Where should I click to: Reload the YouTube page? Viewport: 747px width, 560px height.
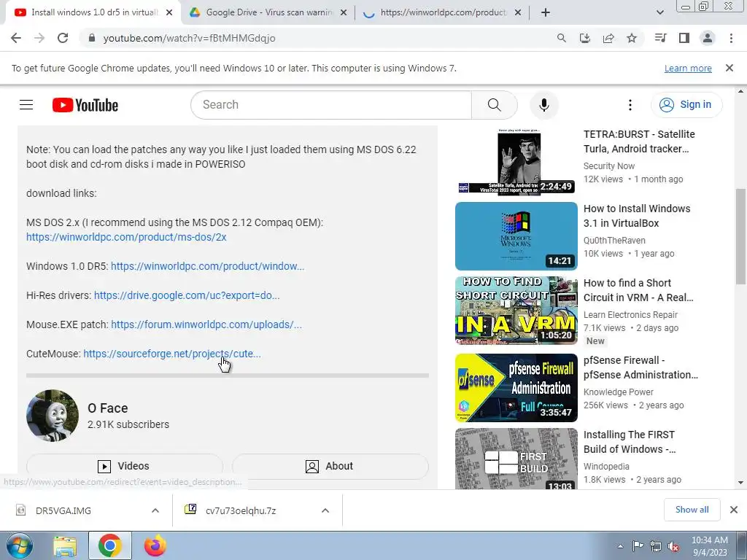point(63,38)
